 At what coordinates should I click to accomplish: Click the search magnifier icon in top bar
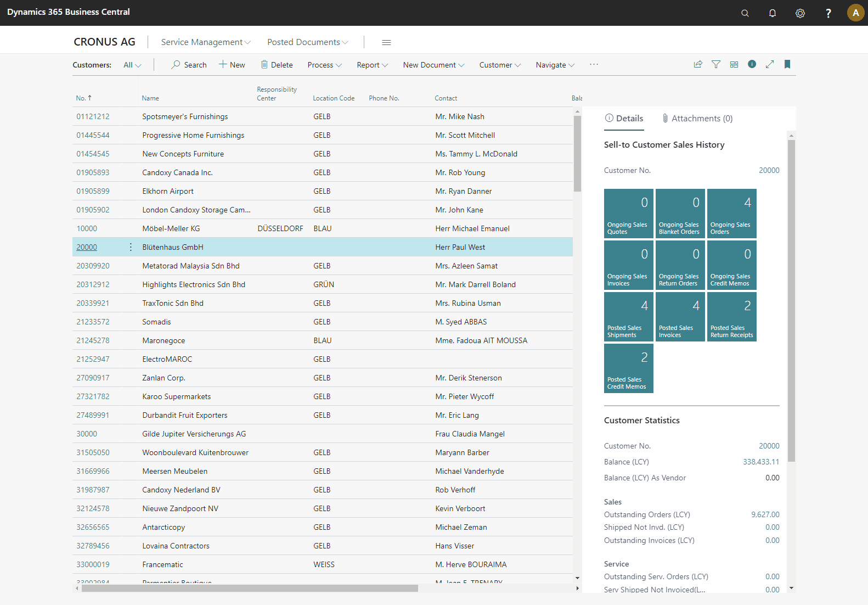[745, 13]
